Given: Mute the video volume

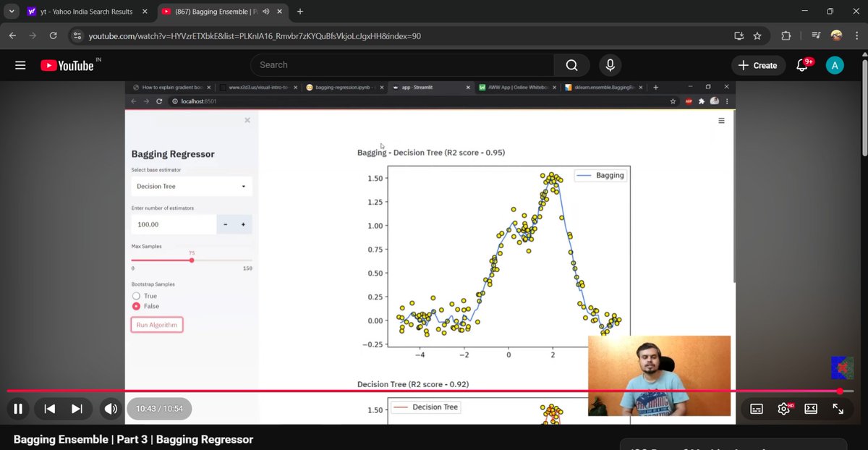Looking at the screenshot, I should [111, 409].
